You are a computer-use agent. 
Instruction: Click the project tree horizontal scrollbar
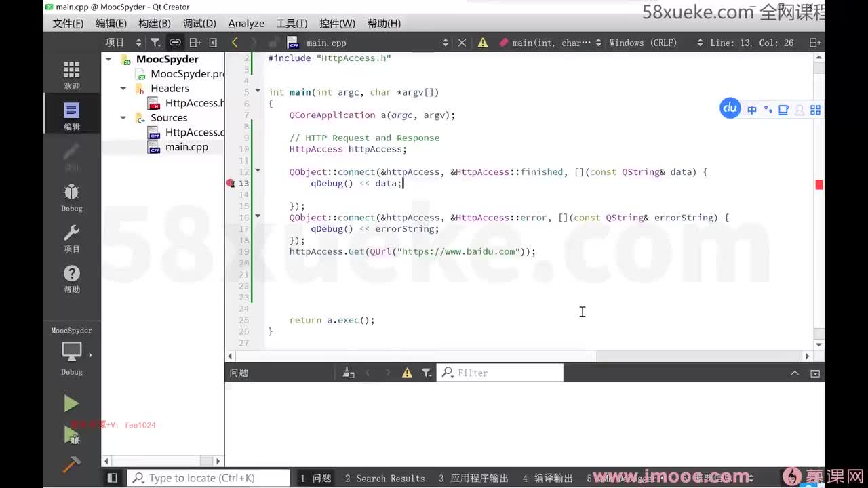coord(163,461)
